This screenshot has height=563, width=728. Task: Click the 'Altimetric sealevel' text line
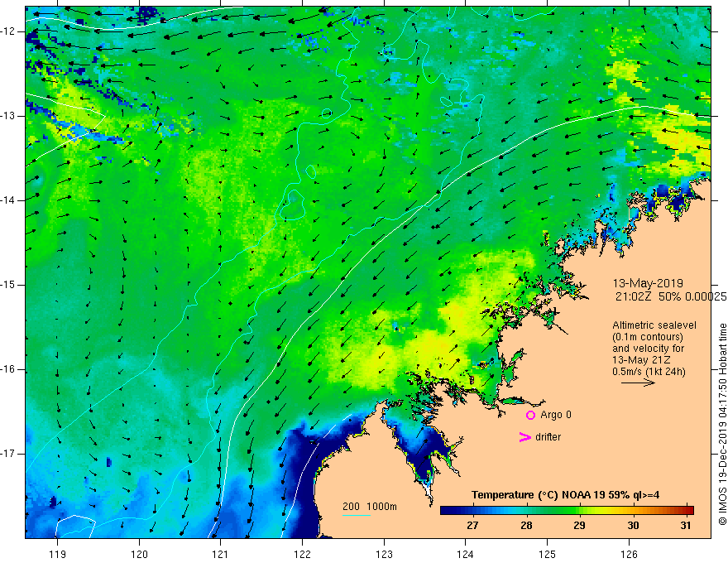click(x=654, y=325)
